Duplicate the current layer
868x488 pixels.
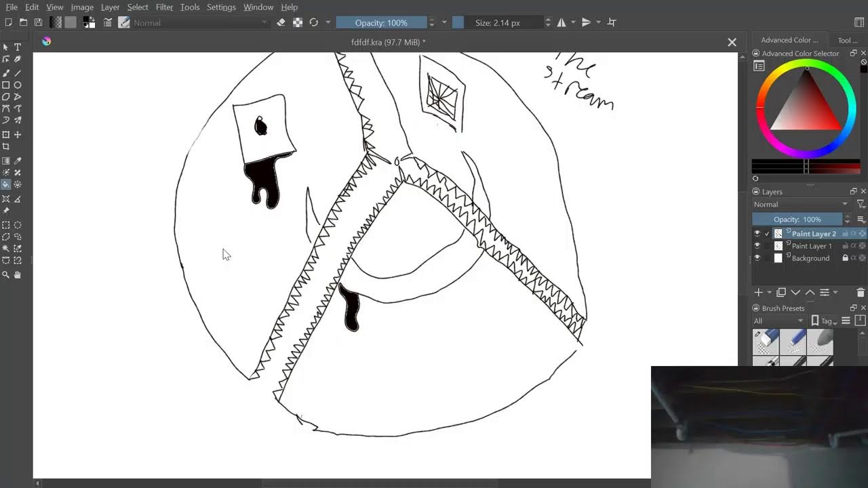click(x=781, y=292)
